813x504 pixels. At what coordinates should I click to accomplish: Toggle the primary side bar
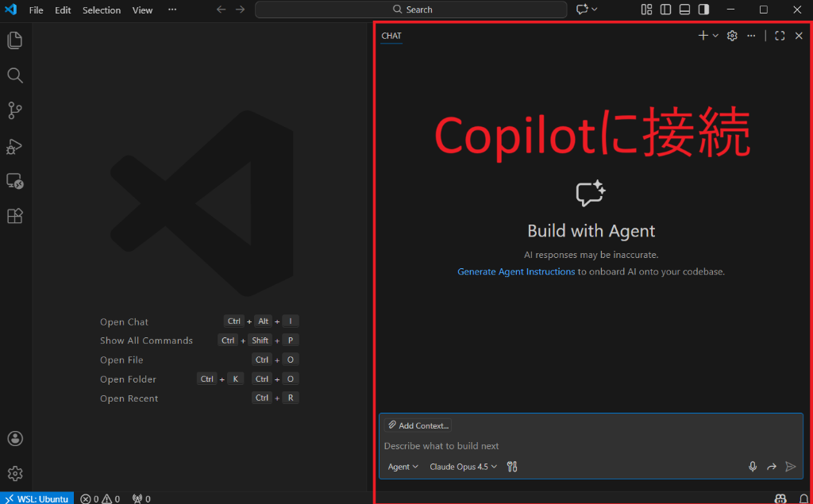point(666,10)
